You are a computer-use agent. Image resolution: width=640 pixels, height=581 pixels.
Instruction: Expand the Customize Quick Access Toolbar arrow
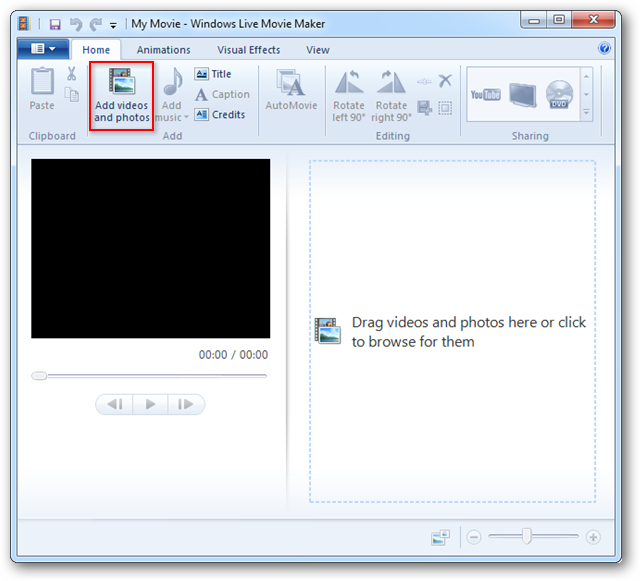tap(113, 24)
